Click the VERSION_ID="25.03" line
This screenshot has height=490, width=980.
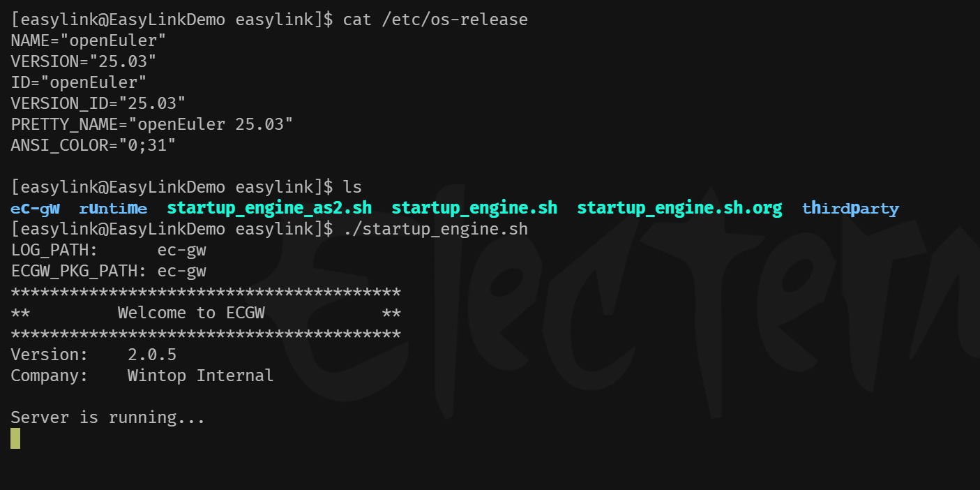(x=98, y=103)
